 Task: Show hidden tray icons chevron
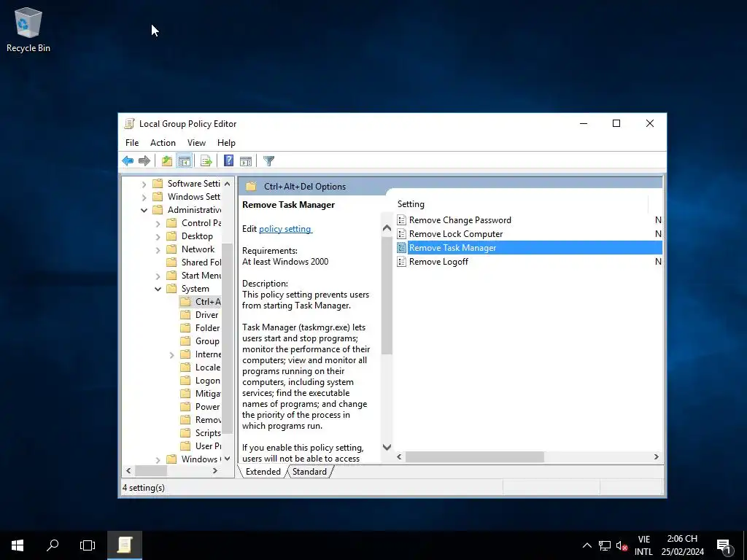tap(587, 545)
